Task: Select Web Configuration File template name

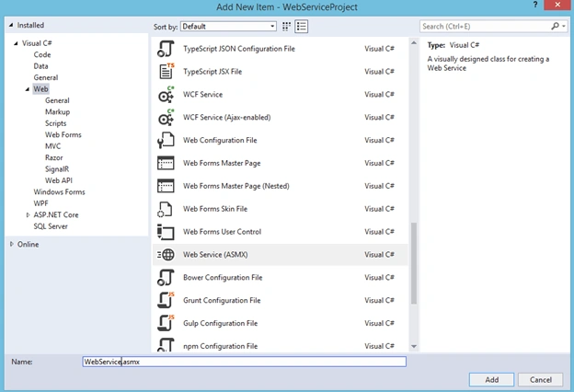Action: [220, 140]
